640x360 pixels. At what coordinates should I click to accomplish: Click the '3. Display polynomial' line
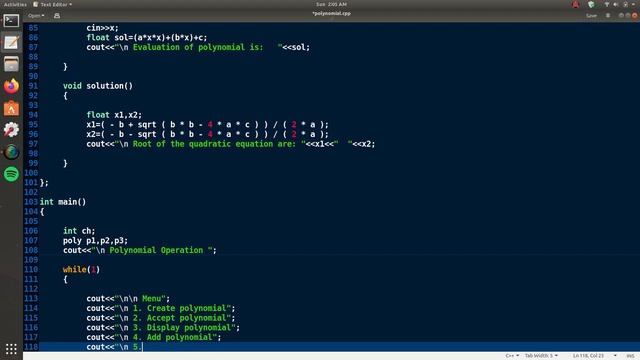(x=163, y=328)
